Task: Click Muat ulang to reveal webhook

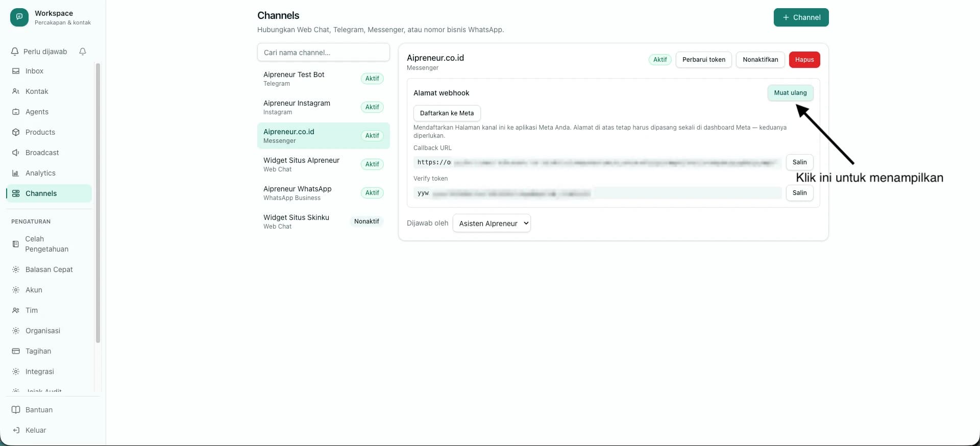Action: click(x=791, y=93)
